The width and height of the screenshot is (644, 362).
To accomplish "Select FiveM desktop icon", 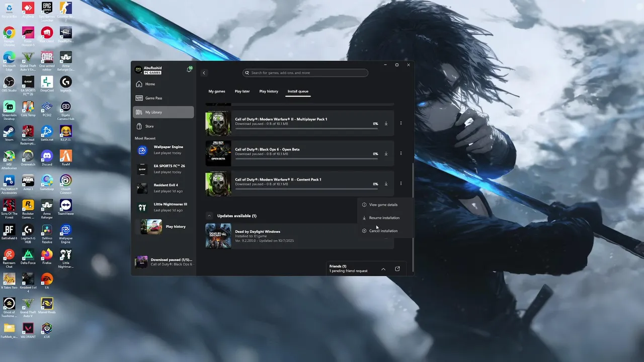I will (65, 159).
